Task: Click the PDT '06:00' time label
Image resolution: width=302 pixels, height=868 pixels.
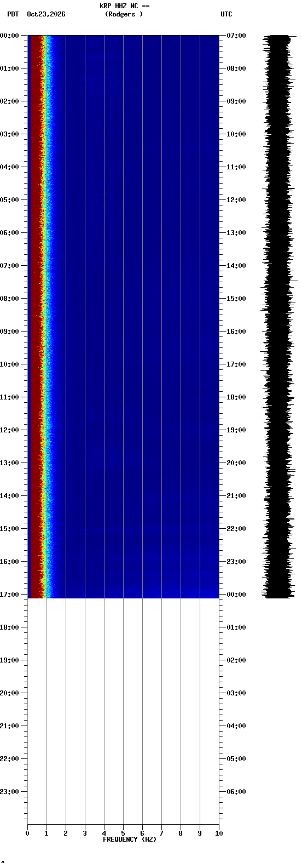Action: (9, 233)
